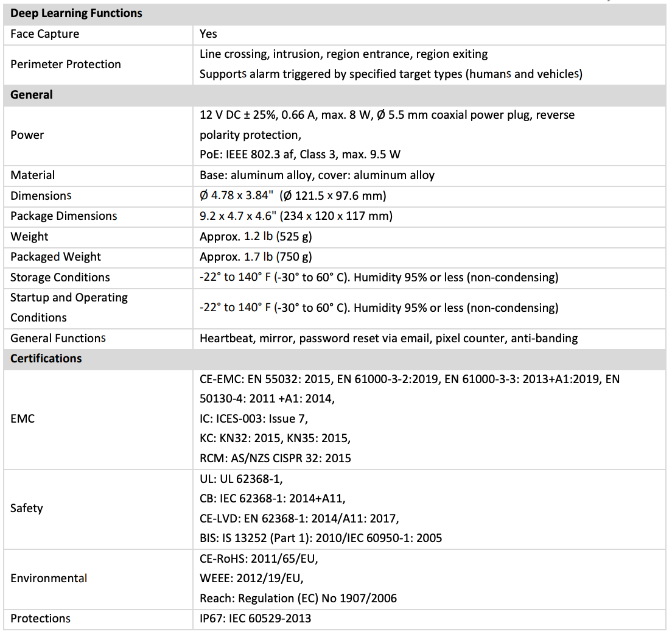Click Startup and Operating Conditions label
Image resolution: width=672 pixels, height=637 pixels.
(x=69, y=308)
